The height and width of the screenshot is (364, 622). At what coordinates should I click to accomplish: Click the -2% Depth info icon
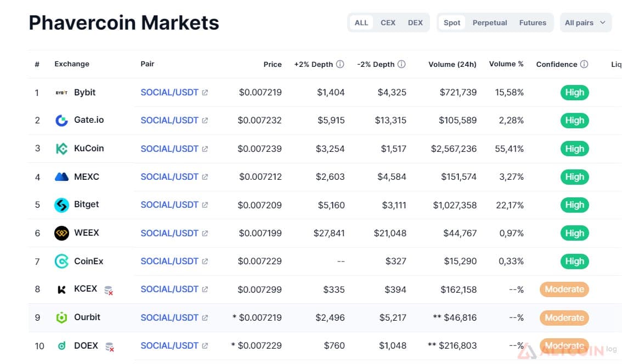(402, 64)
